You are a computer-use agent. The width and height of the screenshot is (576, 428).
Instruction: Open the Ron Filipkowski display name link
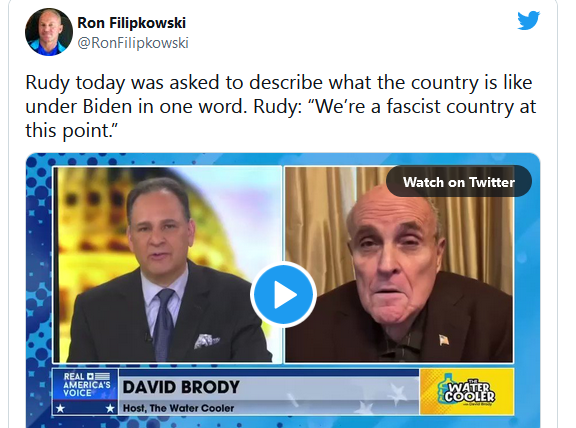click(132, 23)
